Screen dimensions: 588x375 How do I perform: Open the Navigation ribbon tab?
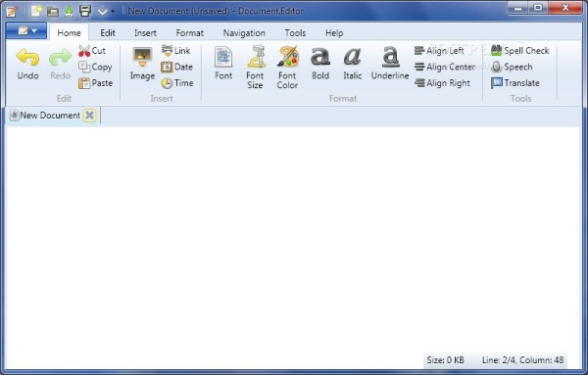tap(244, 33)
